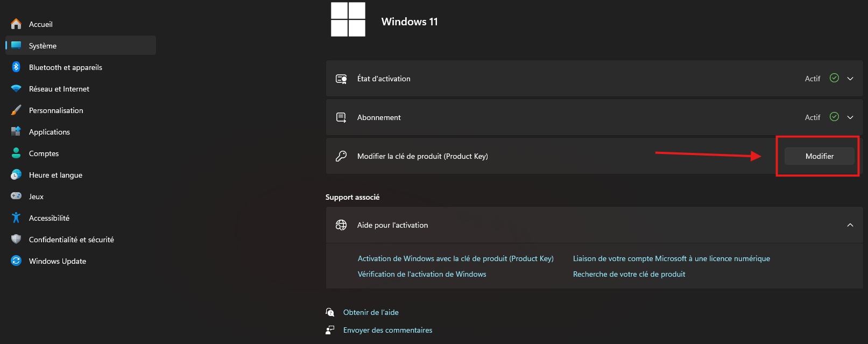Image resolution: width=868 pixels, height=344 pixels.
Task: Click the Modifier button for product key
Action: pyautogui.click(x=819, y=156)
